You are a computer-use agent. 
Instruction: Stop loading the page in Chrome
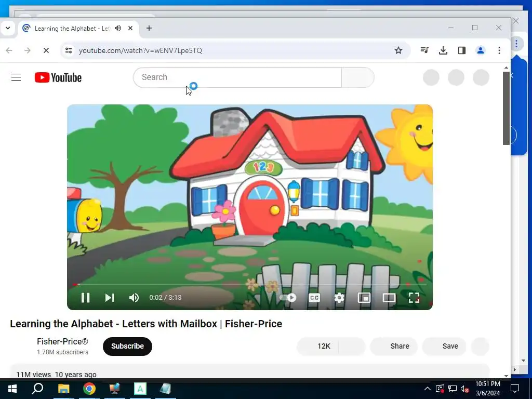[46, 50]
